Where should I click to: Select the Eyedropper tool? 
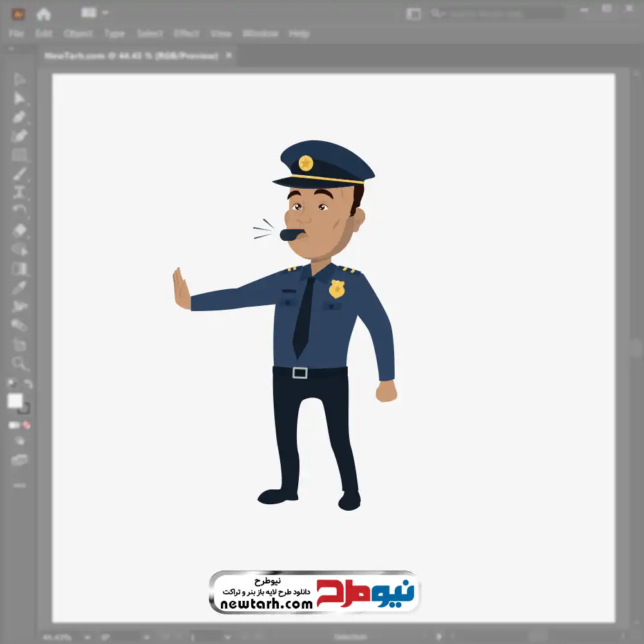click(19, 287)
